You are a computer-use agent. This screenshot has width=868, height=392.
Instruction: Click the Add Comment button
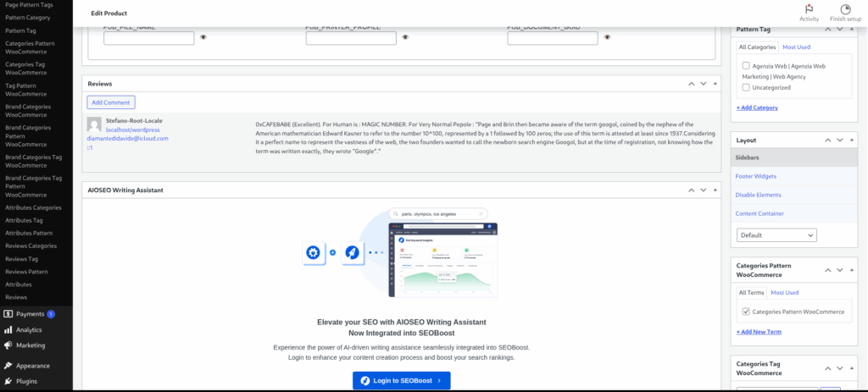(x=111, y=102)
